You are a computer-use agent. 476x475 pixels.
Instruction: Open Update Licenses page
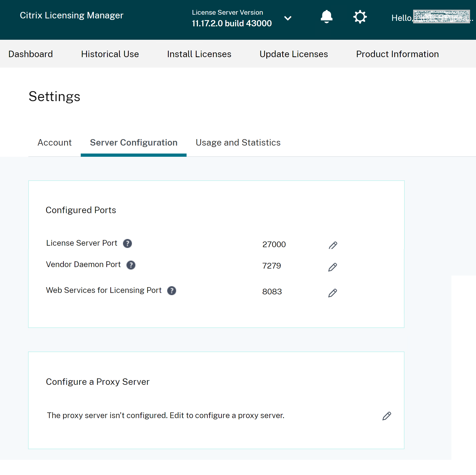coord(293,54)
